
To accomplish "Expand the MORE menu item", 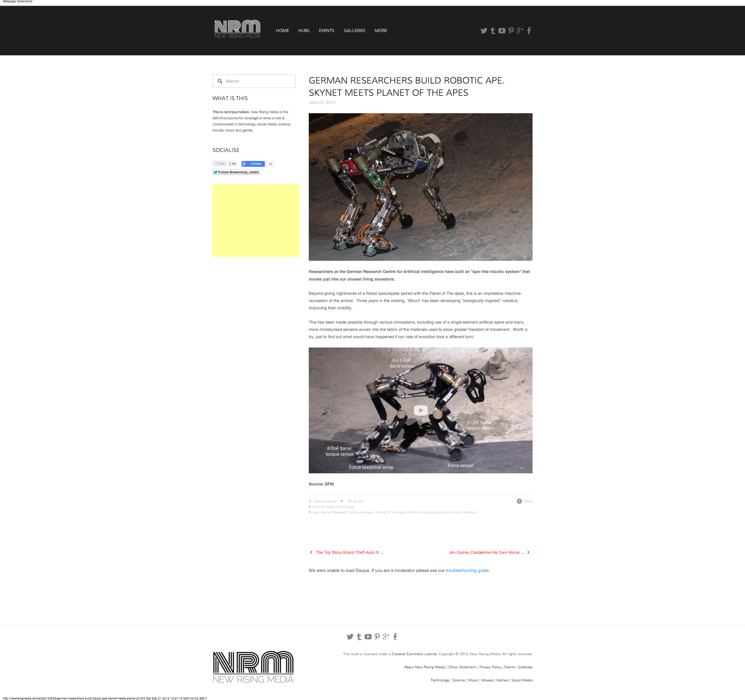I will (381, 30).
